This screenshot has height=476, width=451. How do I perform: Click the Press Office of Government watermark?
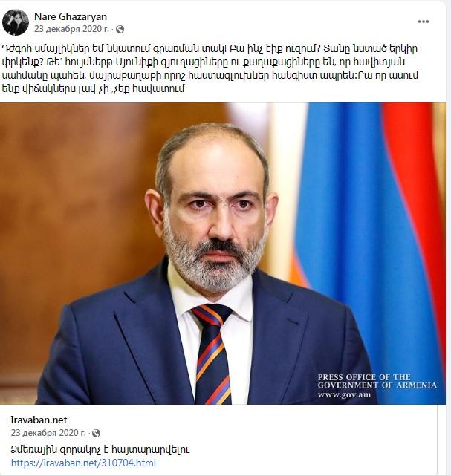(x=377, y=381)
